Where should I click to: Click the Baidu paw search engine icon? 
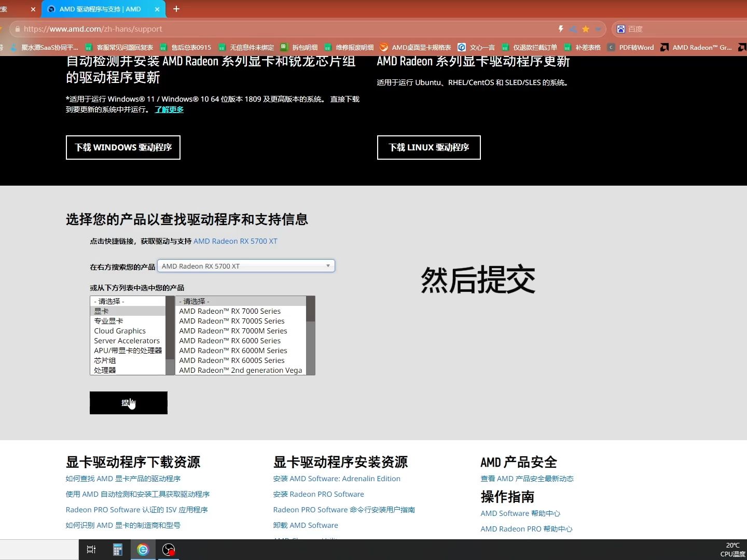[621, 29]
